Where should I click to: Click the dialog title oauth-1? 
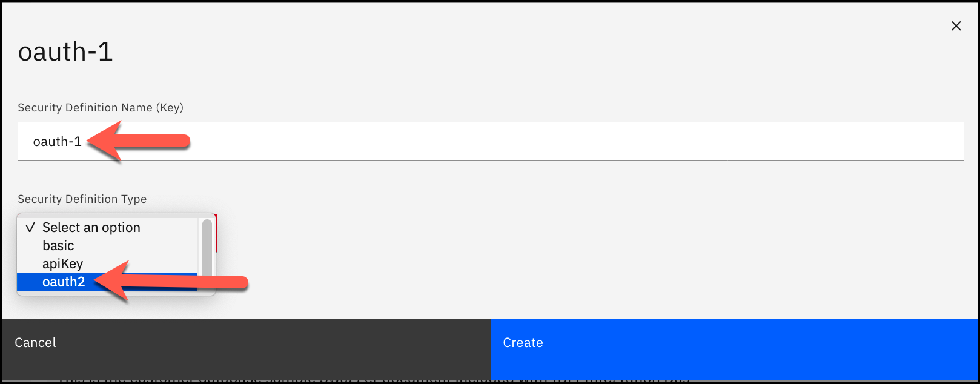(x=65, y=51)
